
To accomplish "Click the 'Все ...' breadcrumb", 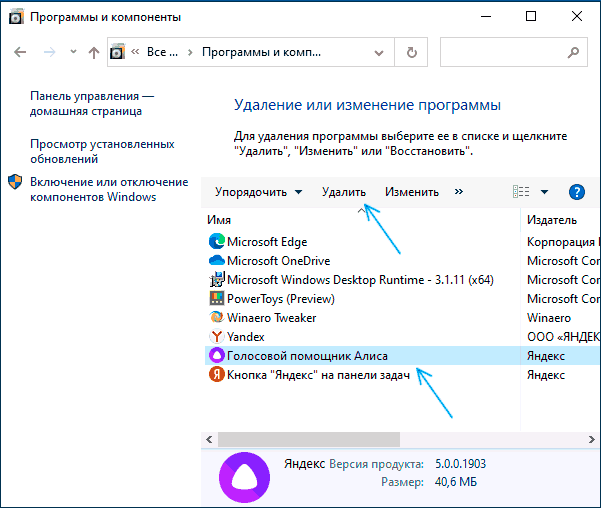I will 163,52.
